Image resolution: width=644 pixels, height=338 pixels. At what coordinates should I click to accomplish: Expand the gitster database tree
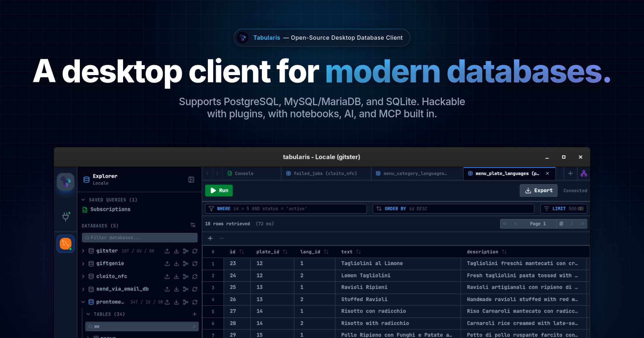[83, 251]
